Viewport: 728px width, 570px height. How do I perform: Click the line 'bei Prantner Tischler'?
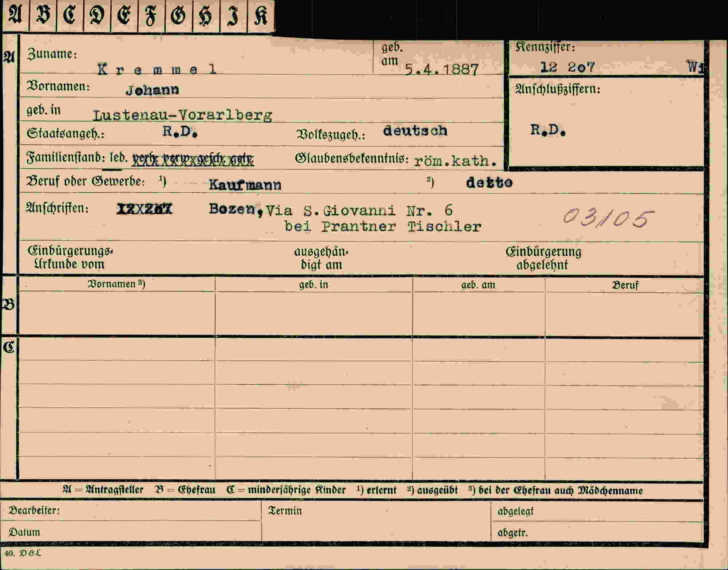[x=383, y=226]
